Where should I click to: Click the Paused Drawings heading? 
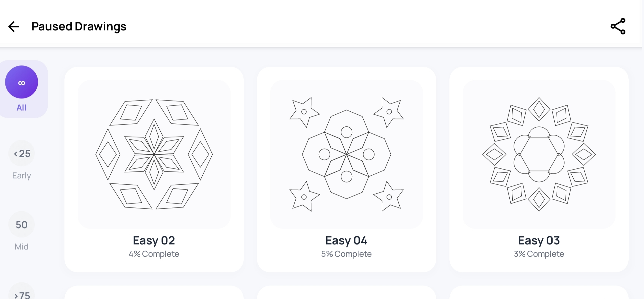pyautogui.click(x=79, y=26)
